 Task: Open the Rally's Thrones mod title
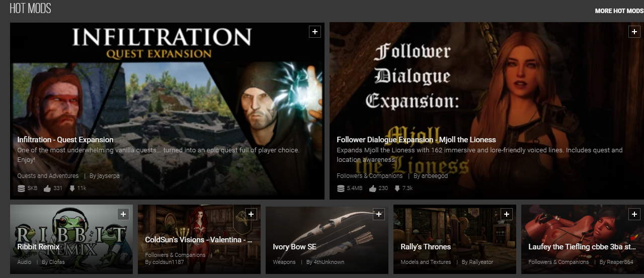coord(426,247)
